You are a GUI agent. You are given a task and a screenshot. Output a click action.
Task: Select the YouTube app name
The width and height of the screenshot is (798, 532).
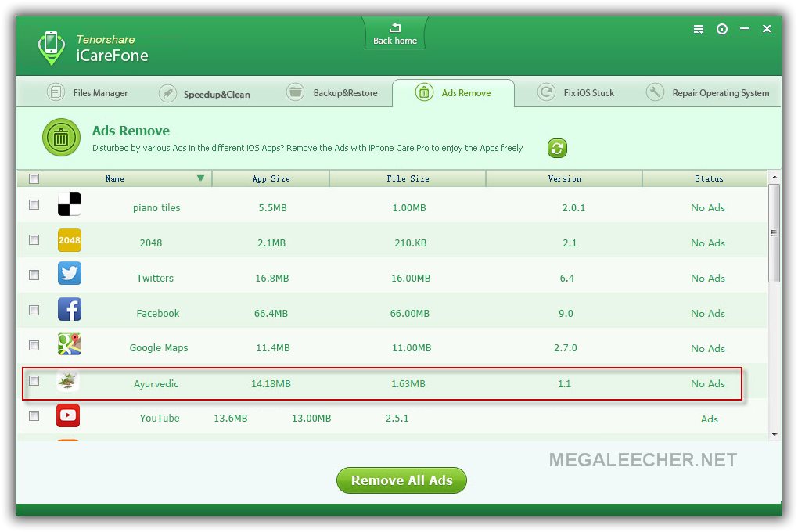160,418
